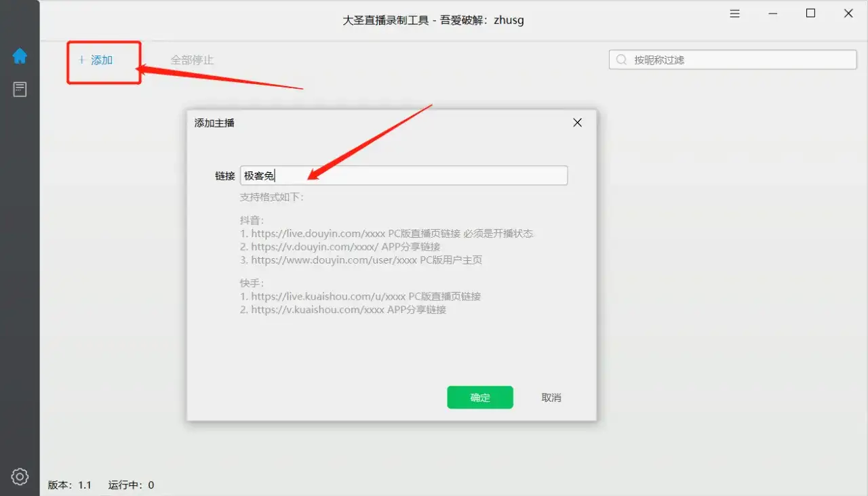Click the 添加主播 dialog title

(x=214, y=123)
